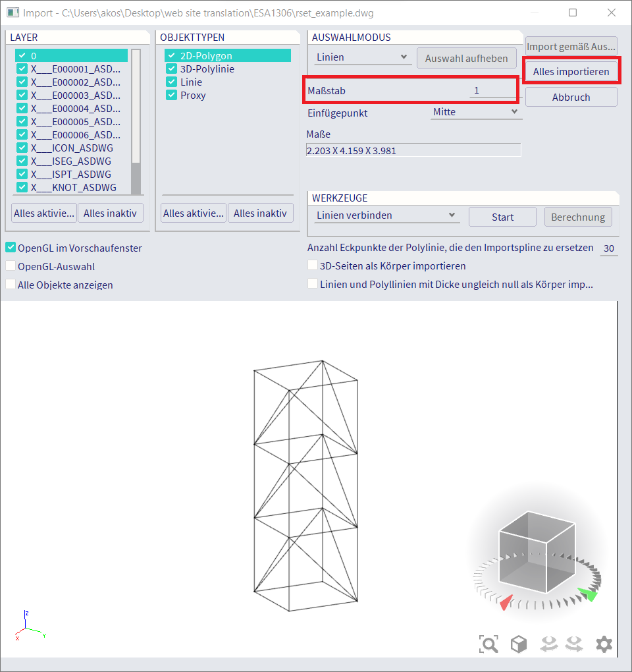Edit the Maßstab value field

coord(476,90)
